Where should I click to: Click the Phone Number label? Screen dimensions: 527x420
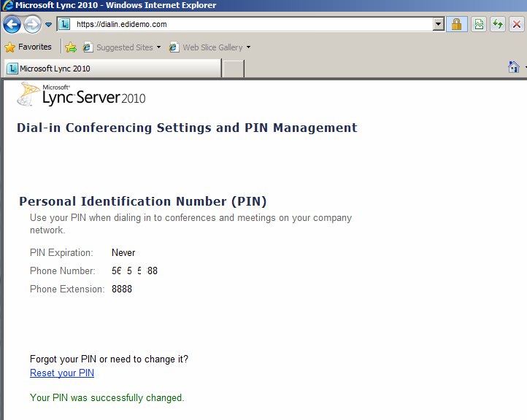tap(63, 271)
